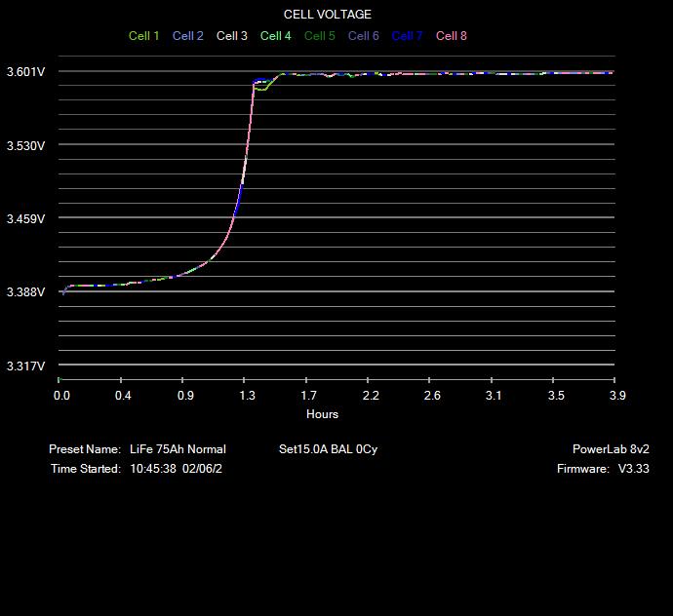The width and height of the screenshot is (673, 616).
Task: Click the CELL VOLTAGE chart title
Action: pos(328,15)
